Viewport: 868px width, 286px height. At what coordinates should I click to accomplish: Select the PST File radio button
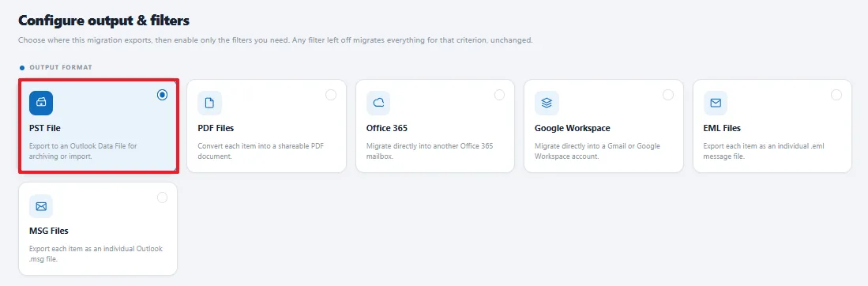162,95
